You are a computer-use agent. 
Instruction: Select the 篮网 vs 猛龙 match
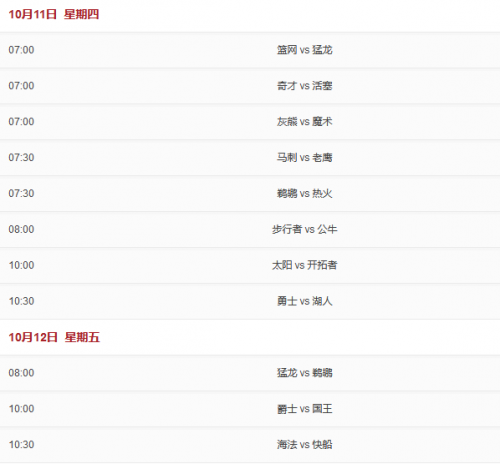pos(305,50)
